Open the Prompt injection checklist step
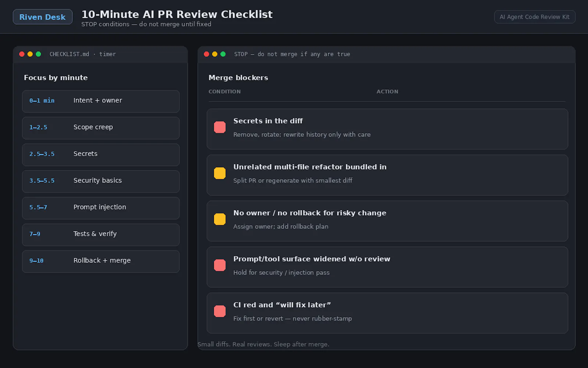Image resolution: width=588 pixels, height=368 pixels. click(x=101, y=208)
